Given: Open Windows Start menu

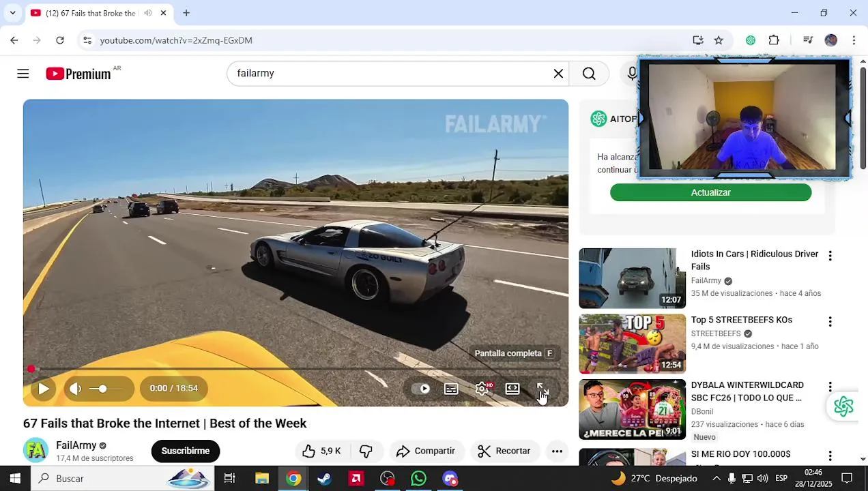Looking at the screenshot, I should tap(15, 478).
